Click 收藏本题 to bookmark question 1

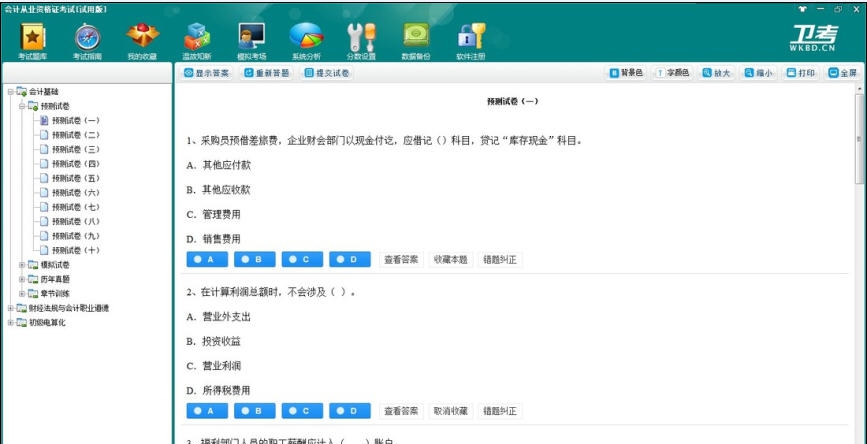[x=451, y=259]
